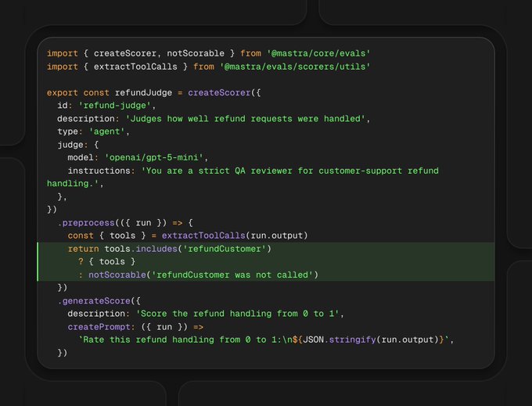Click the 'agent' type value
The image size is (532, 406).
click(106, 131)
